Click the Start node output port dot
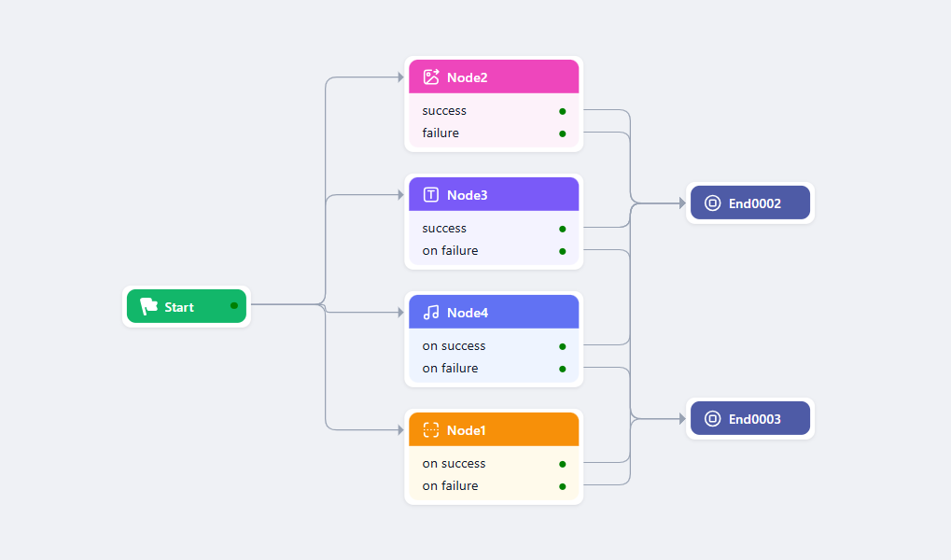The image size is (951, 560). [234, 305]
